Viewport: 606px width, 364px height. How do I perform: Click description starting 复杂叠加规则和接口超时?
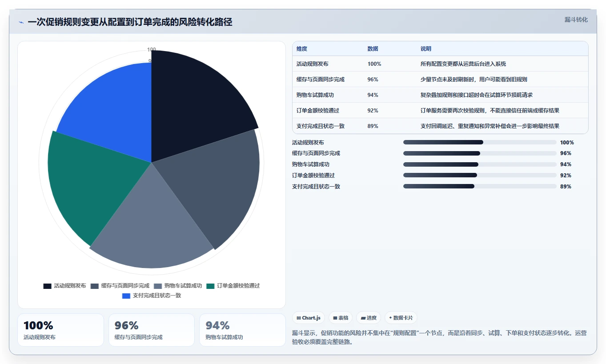pyautogui.click(x=477, y=95)
